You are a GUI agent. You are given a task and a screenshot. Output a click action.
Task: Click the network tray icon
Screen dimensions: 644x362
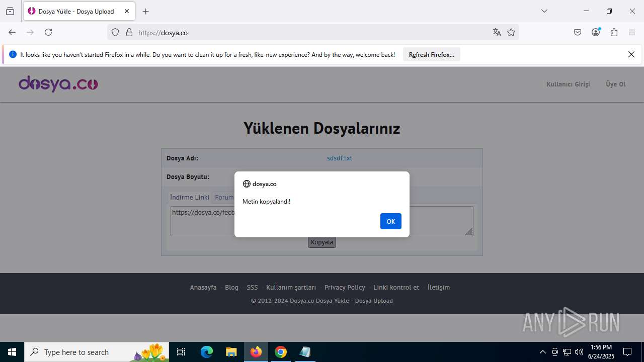click(567, 352)
